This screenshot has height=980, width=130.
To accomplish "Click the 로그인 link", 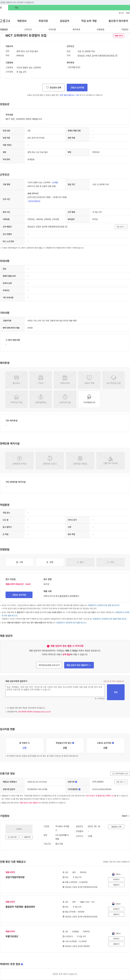I will 121,13.
